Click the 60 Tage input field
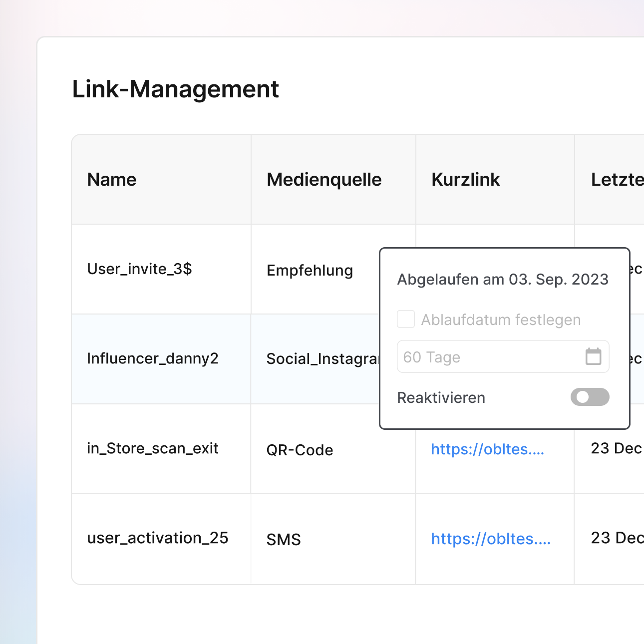Image resolution: width=644 pixels, height=644 pixels. tap(489, 357)
